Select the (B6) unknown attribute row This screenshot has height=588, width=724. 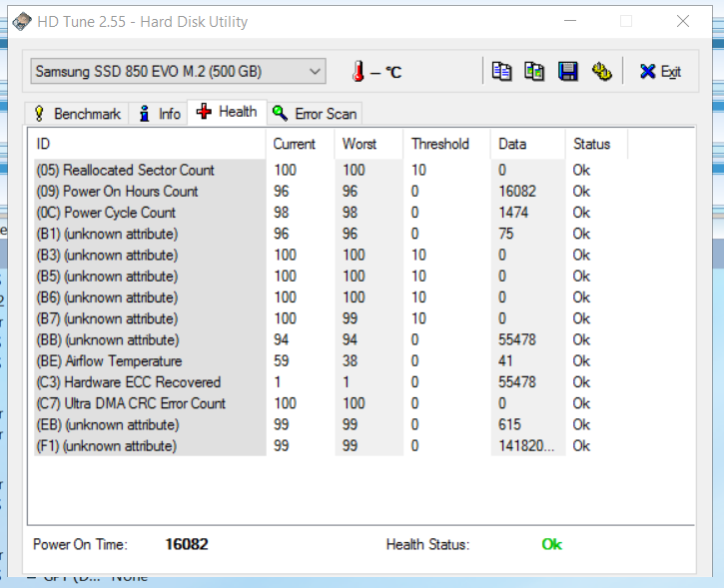pos(331,297)
